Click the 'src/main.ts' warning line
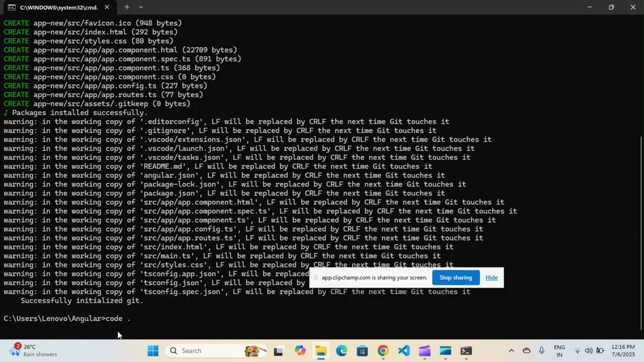 pyautogui.click(x=222, y=256)
